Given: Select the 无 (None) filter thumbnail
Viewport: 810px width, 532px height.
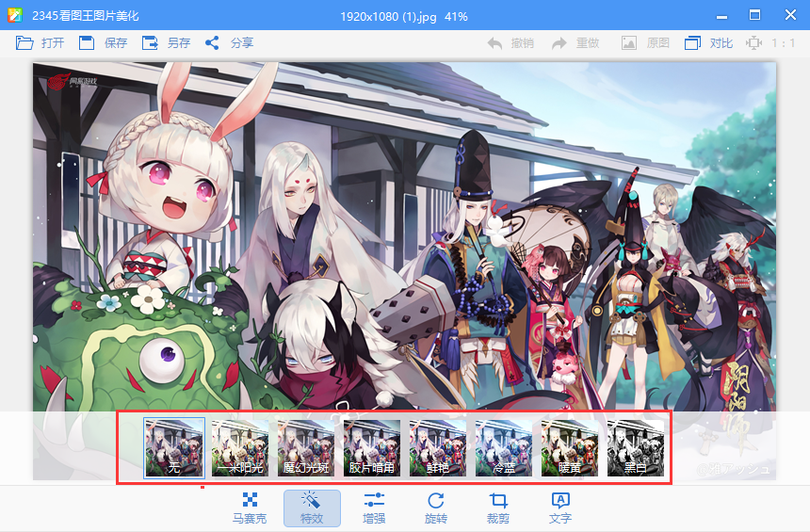Looking at the screenshot, I should [x=174, y=447].
